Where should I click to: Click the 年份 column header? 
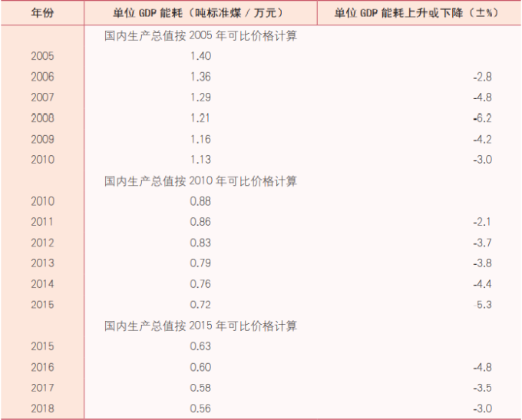42,13
